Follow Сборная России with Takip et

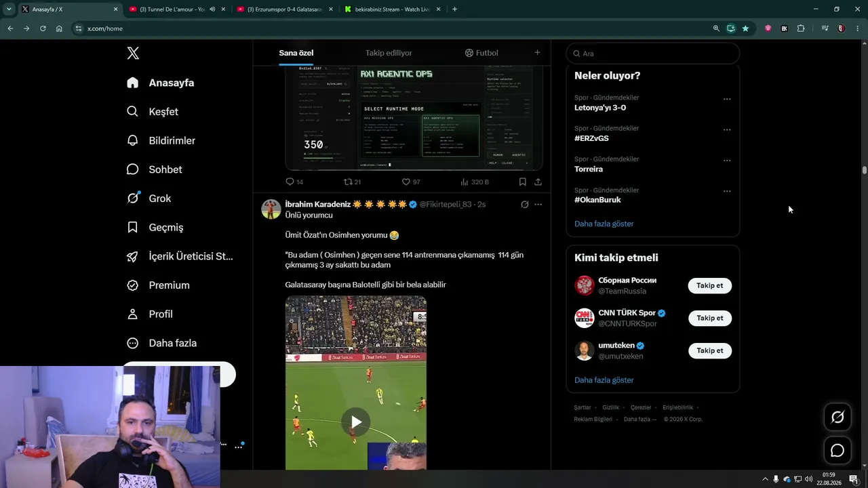pos(710,285)
